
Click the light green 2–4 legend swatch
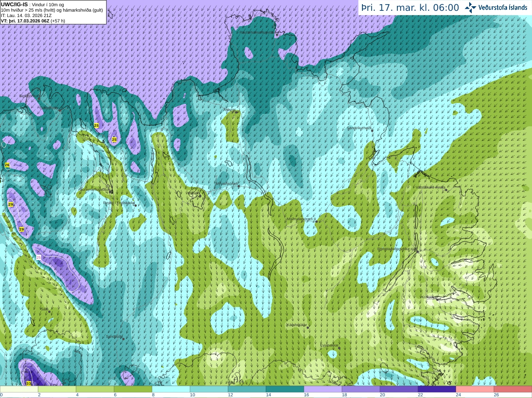point(57,389)
